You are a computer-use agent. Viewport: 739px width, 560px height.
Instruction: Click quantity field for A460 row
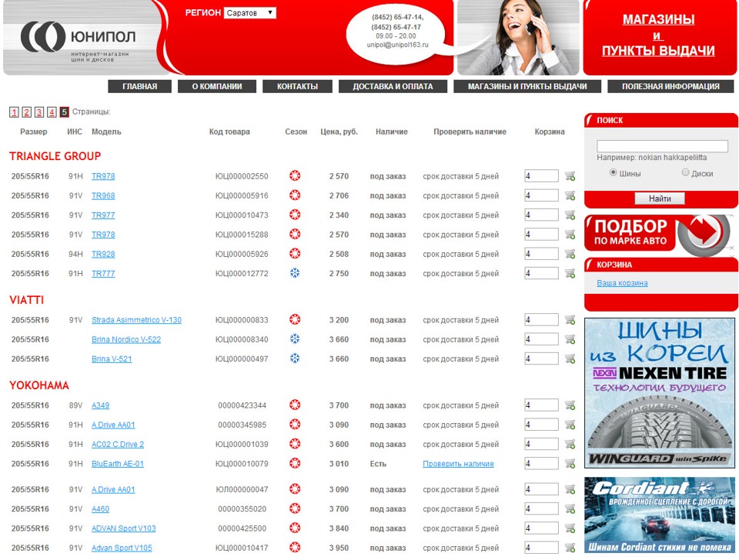tap(541, 508)
